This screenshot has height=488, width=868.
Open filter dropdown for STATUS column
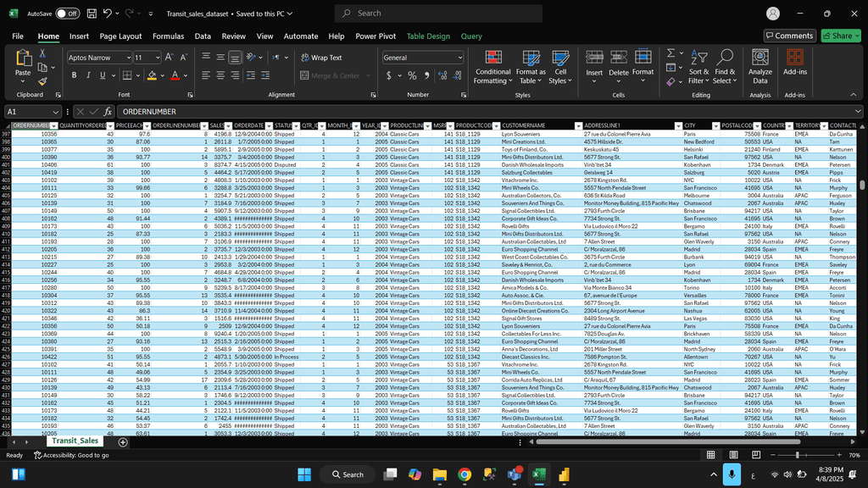pos(296,126)
